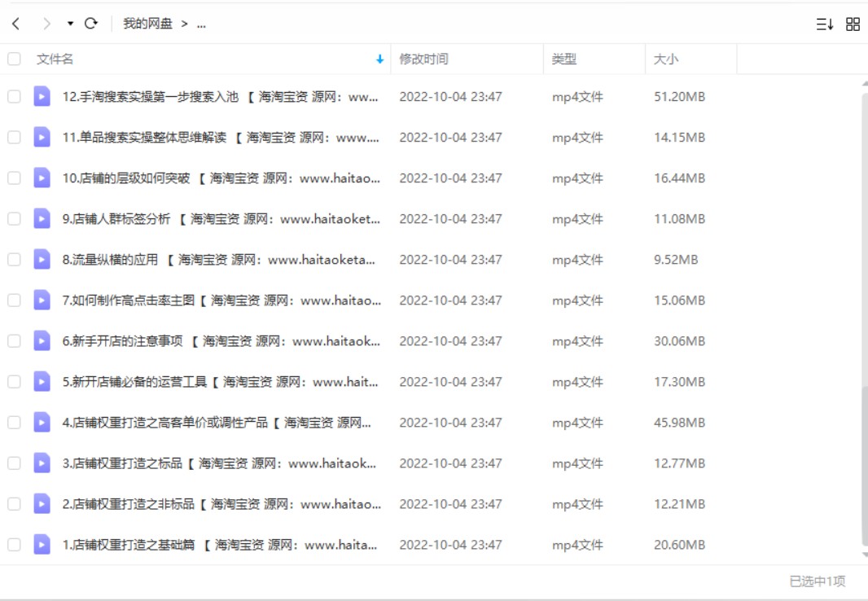This screenshot has height=601, width=868.
Task: Sort by 修改时间 column header
Action: (424, 59)
